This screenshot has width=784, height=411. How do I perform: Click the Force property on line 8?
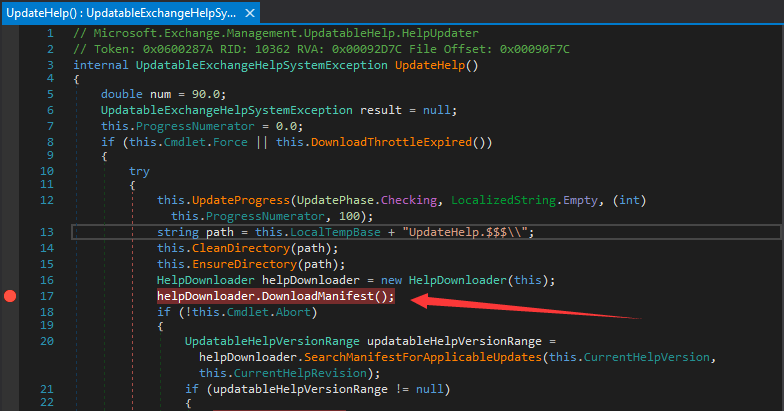(230, 142)
